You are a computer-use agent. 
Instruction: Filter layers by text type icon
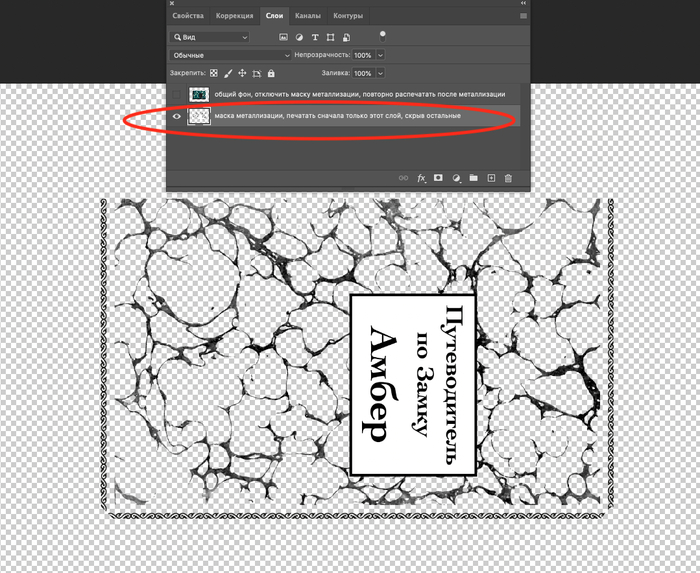click(x=315, y=37)
